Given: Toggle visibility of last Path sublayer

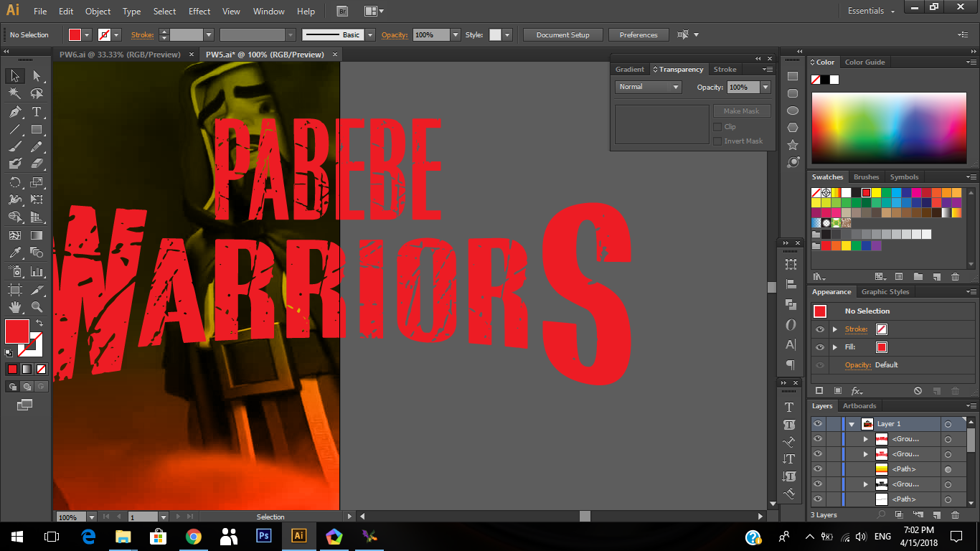Looking at the screenshot, I should pyautogui.click(x=817, y=499).
